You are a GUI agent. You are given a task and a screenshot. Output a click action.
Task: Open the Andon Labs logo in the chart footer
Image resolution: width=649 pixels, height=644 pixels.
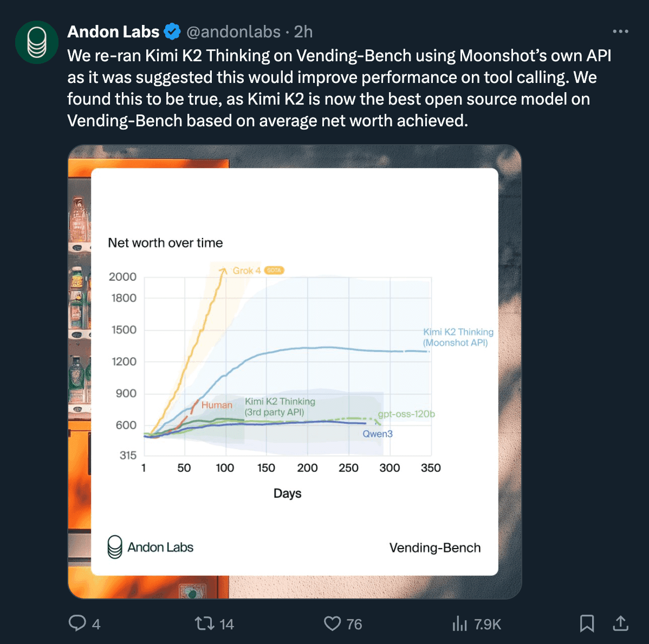tap(115, 547)
